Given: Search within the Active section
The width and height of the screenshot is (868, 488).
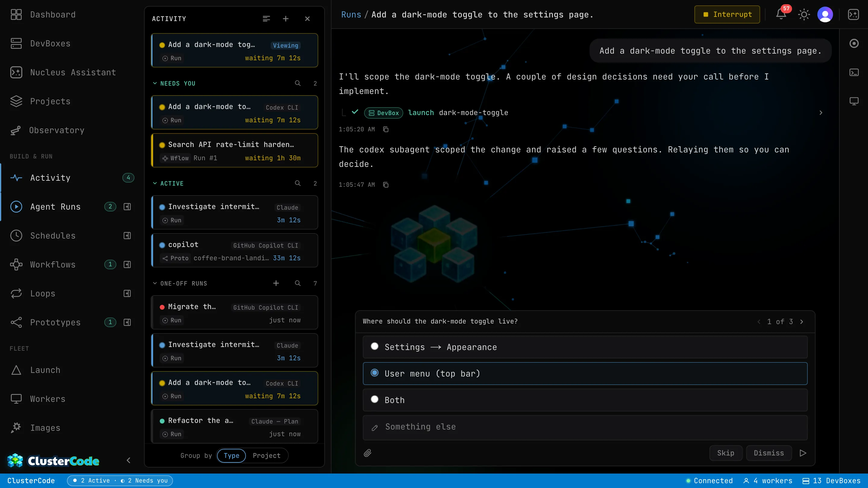Looking at the screenshot, I should point(297,183).
